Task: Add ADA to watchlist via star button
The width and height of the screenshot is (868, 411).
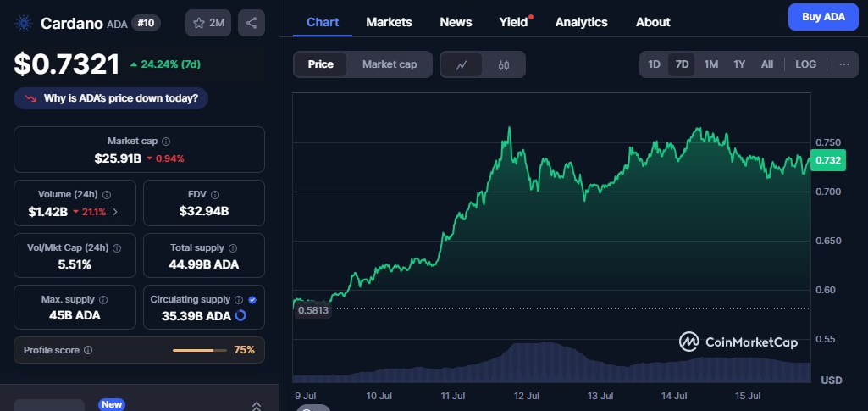Action: click(x=208, y=23)
